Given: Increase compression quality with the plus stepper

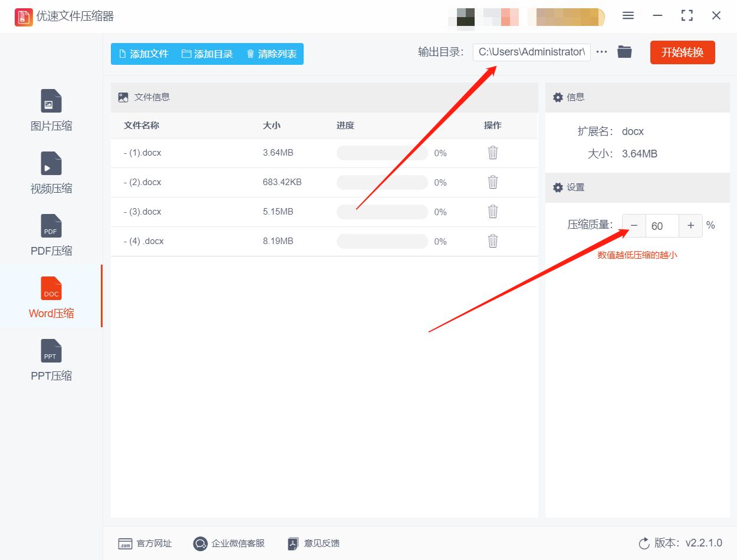Looking at the screenshot, I should click(x=690, y=225).
